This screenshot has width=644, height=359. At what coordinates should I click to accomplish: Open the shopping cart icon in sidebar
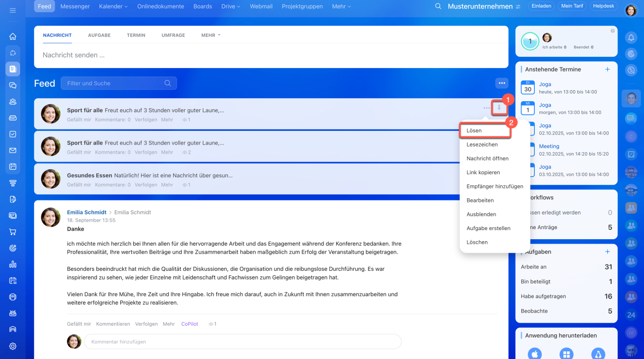[13, 232]
